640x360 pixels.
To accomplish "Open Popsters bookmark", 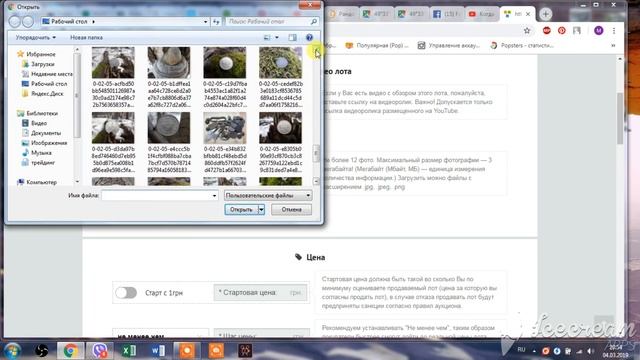I will pyautogui.click(x=522, y=46).
